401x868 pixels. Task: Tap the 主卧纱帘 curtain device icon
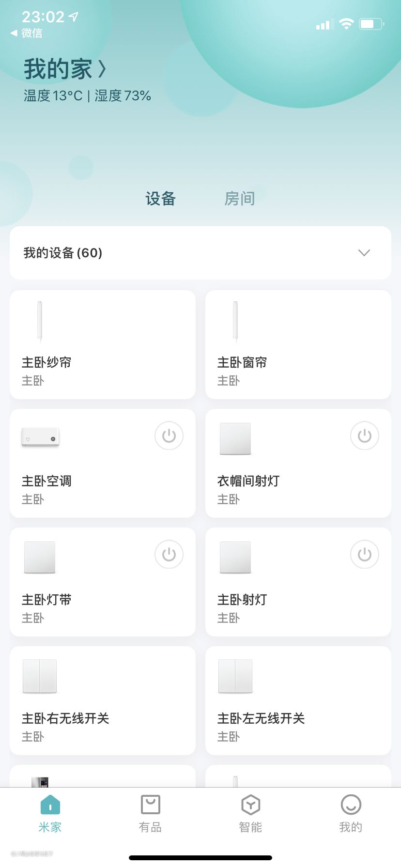pyautogui.click(x=40, y=321)
